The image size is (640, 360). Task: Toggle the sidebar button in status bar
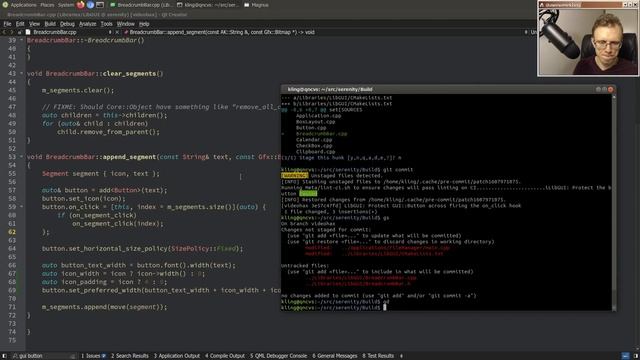(4, 356)
